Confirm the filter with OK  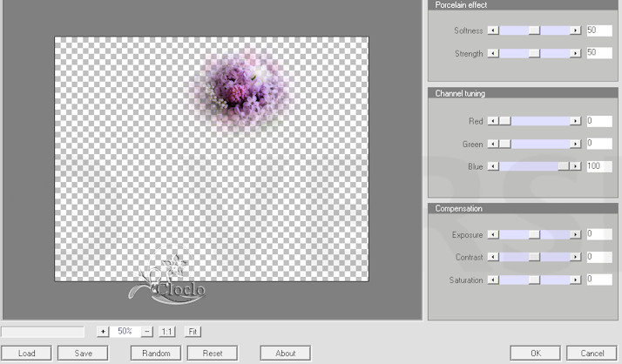(535, 353)
